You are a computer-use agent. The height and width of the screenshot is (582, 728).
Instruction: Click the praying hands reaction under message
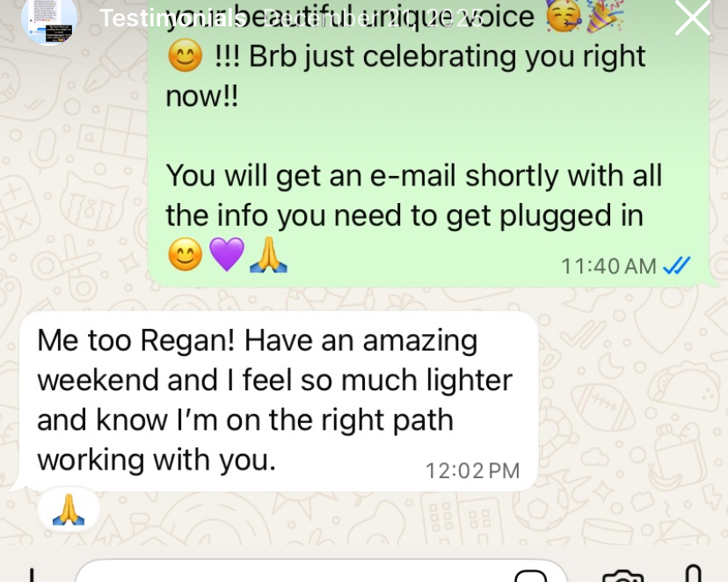pos(69,509)
